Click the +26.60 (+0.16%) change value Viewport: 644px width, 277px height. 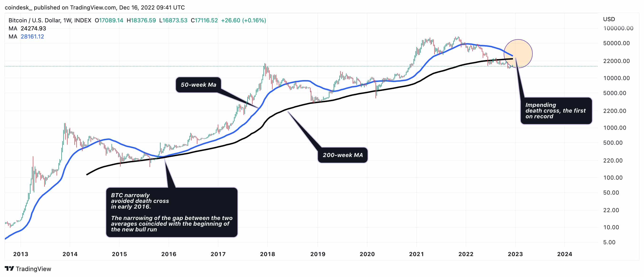click(244, 20)
